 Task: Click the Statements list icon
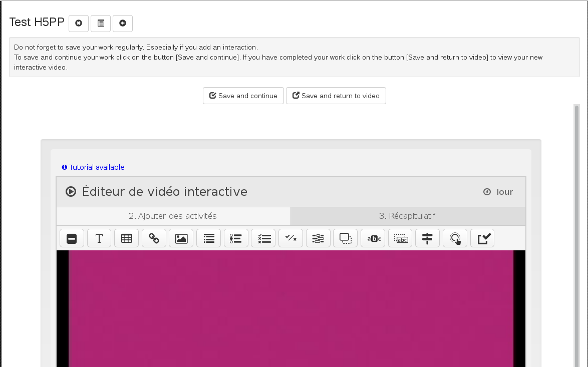pos(208,238)
